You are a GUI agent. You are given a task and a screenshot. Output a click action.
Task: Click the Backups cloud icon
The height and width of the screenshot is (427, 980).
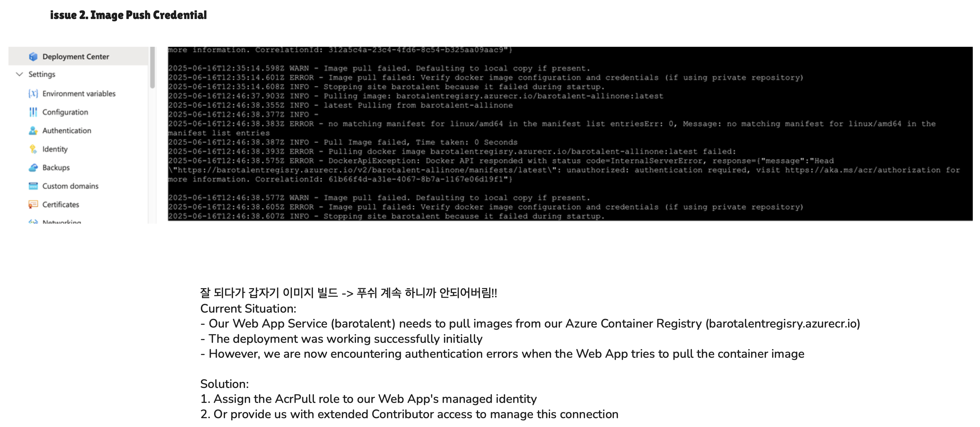pyautogui.click(x=33, y=167)
